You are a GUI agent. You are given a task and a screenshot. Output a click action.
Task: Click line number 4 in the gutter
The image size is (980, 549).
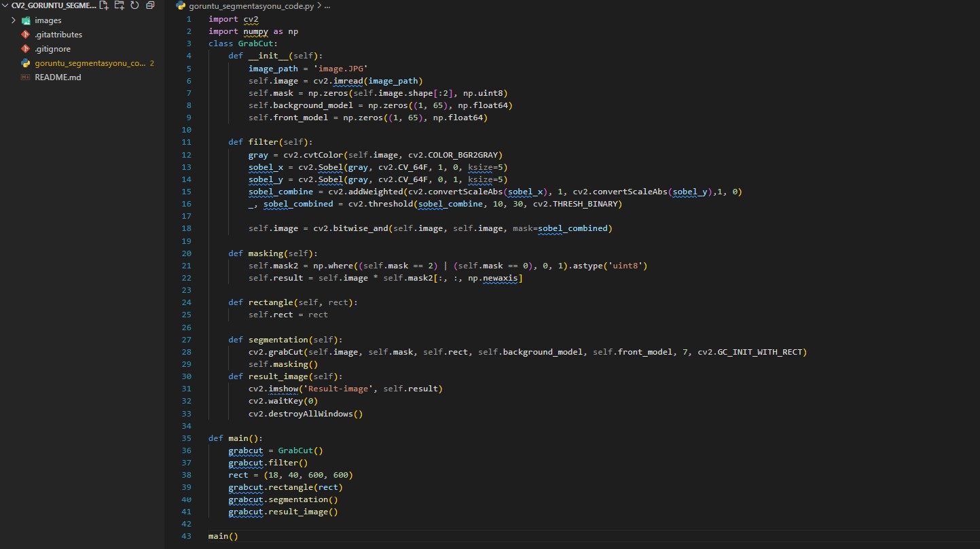(x=189, y=56)
